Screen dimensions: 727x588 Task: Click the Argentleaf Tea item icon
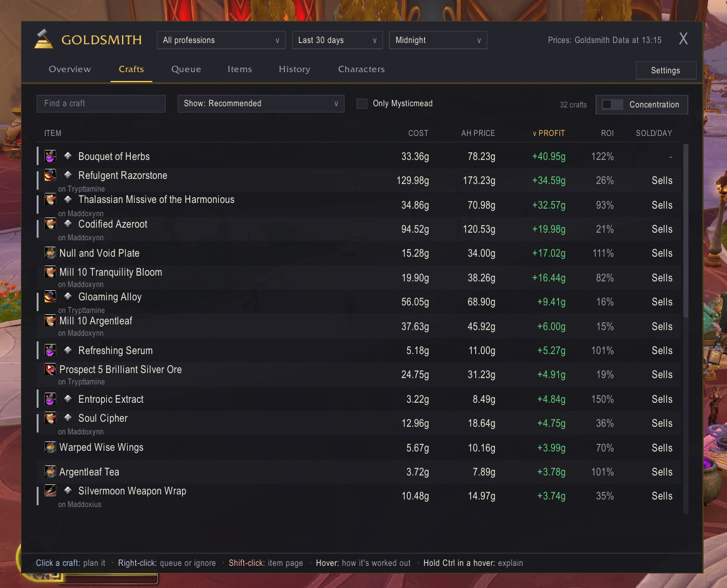click(50, 472)
